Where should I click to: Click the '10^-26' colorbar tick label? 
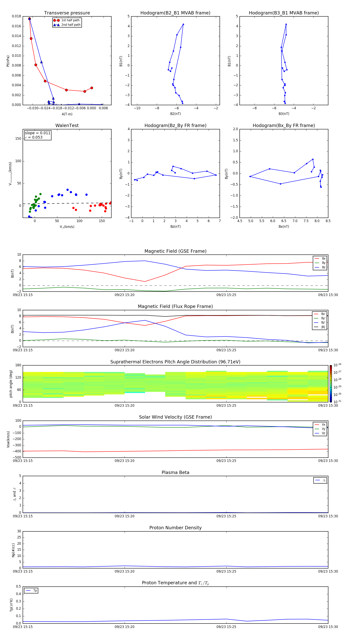pos(337,365)
